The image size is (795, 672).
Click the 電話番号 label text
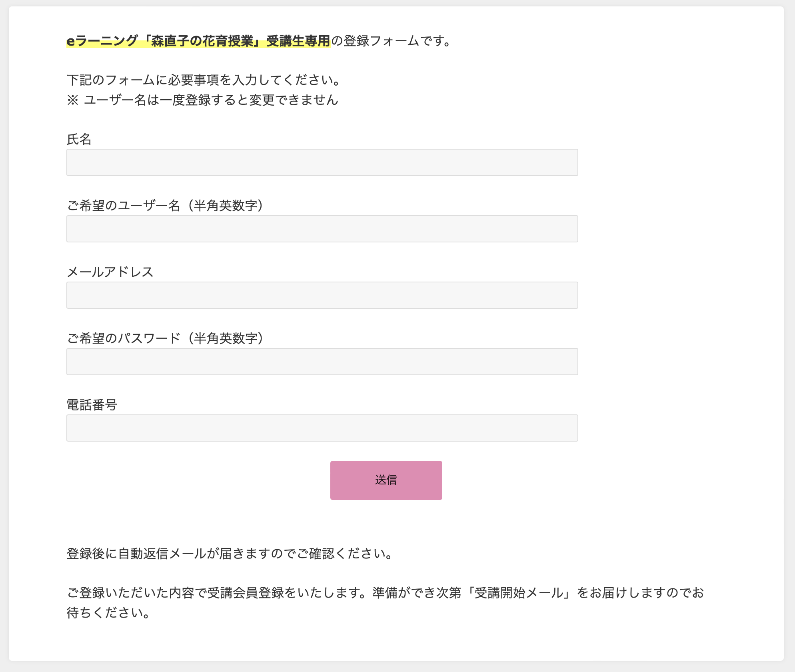click(x=92, y=405)
